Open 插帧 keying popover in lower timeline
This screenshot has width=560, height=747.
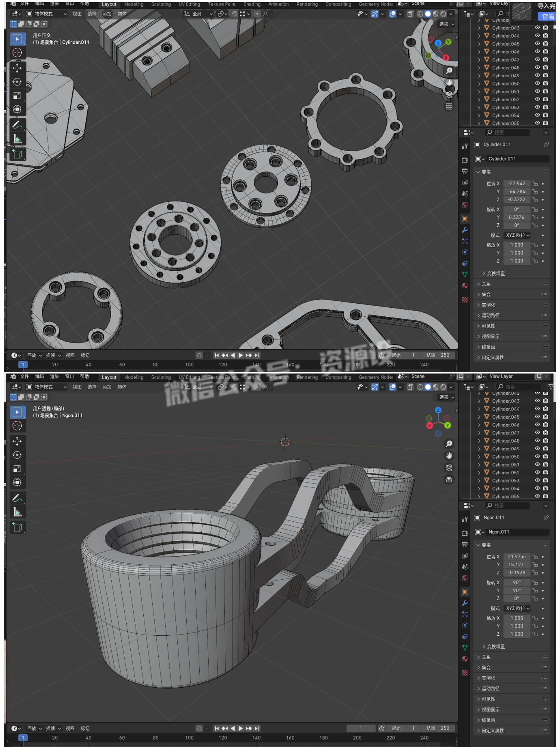tap(53, 728)
